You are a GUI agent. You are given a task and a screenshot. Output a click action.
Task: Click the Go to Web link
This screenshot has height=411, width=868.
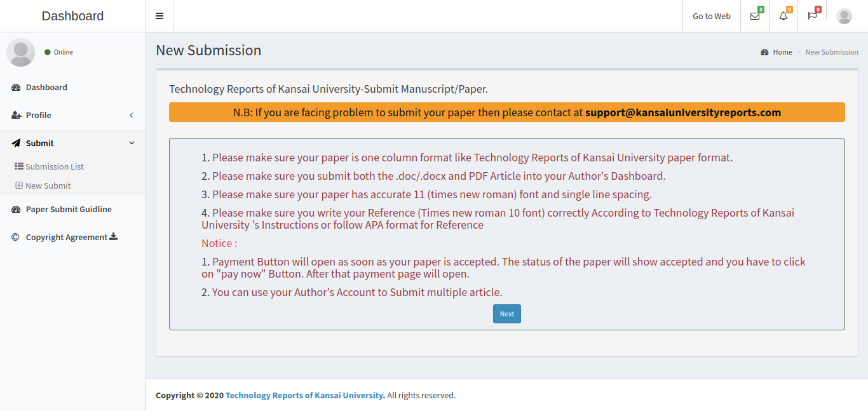[711, 16]
